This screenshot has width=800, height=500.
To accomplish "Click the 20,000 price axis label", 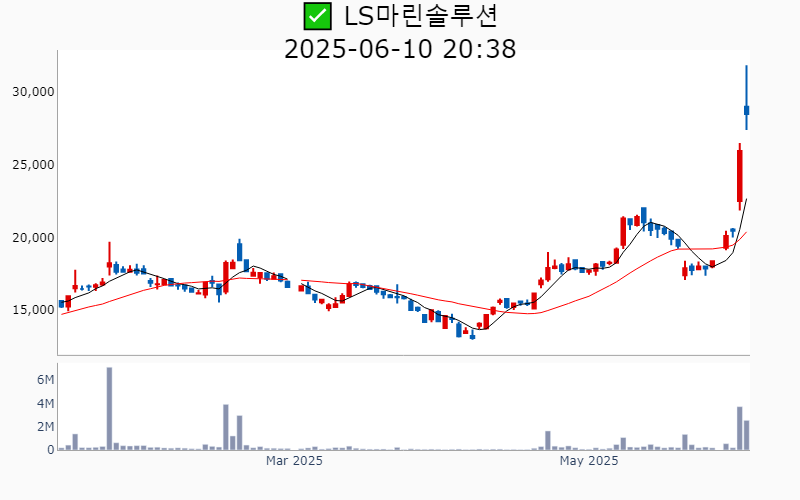I will 33,238.
